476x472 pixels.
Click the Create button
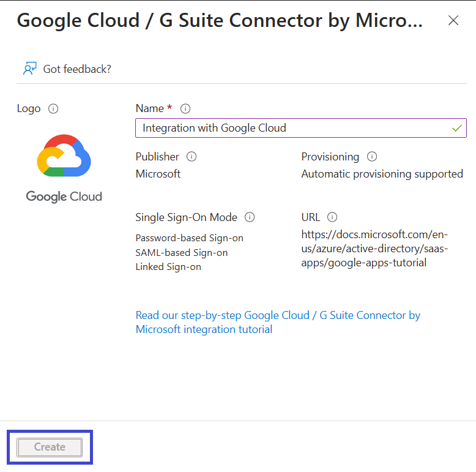tap(50, 447)
